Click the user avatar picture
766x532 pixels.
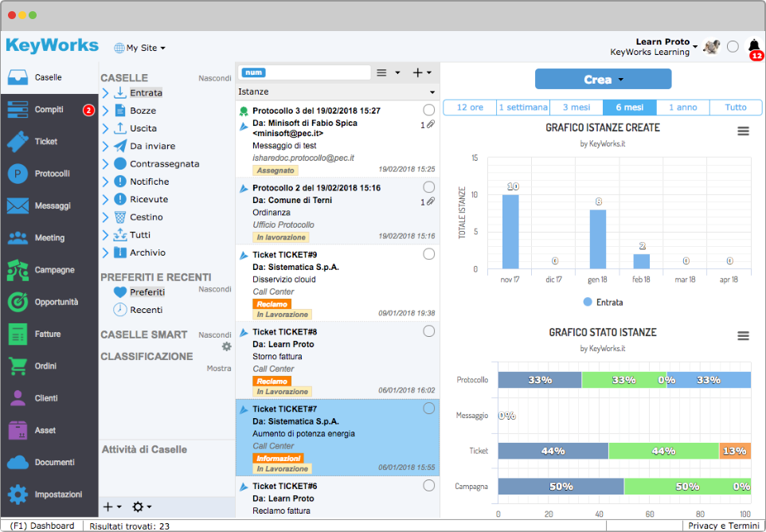(711, 47)
